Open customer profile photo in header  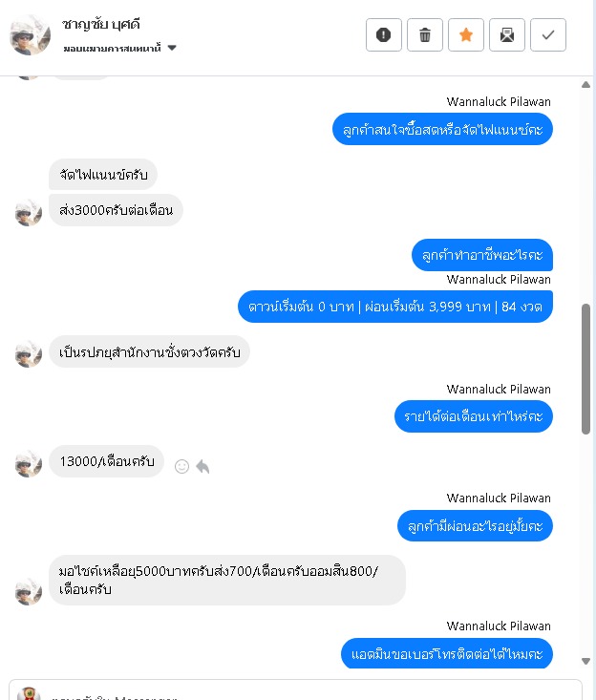point(30,34)
